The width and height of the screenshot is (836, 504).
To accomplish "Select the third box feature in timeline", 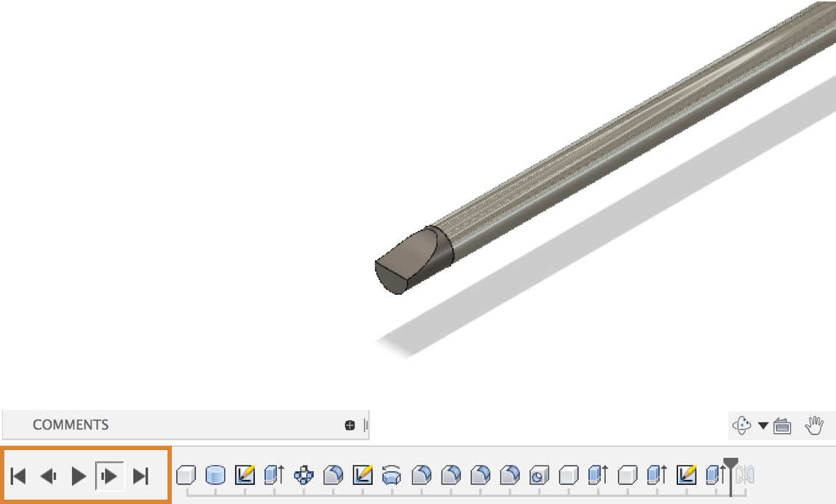I will tap(628, 475).
